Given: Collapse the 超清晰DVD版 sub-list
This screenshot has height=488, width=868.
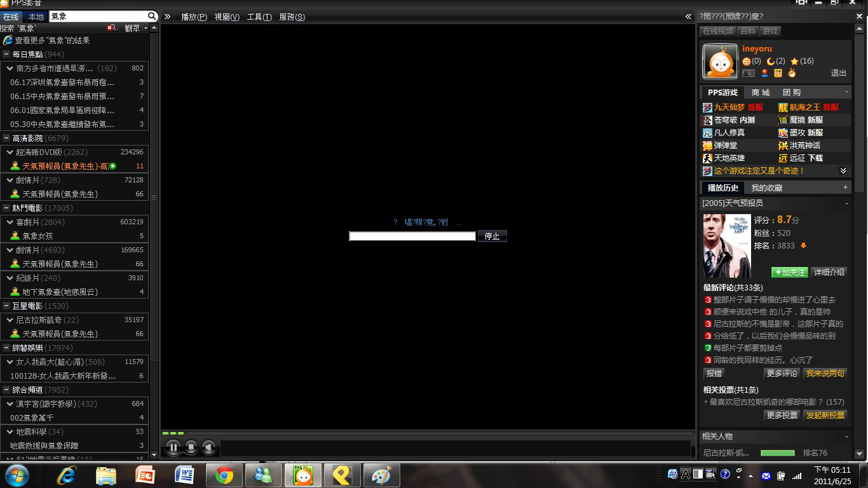Looking at the screenshot, I should click(x=10, y=152).
